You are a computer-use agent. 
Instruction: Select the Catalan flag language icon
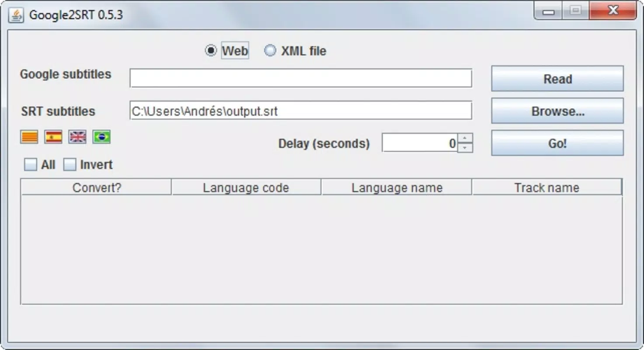(x=29, y=137)
